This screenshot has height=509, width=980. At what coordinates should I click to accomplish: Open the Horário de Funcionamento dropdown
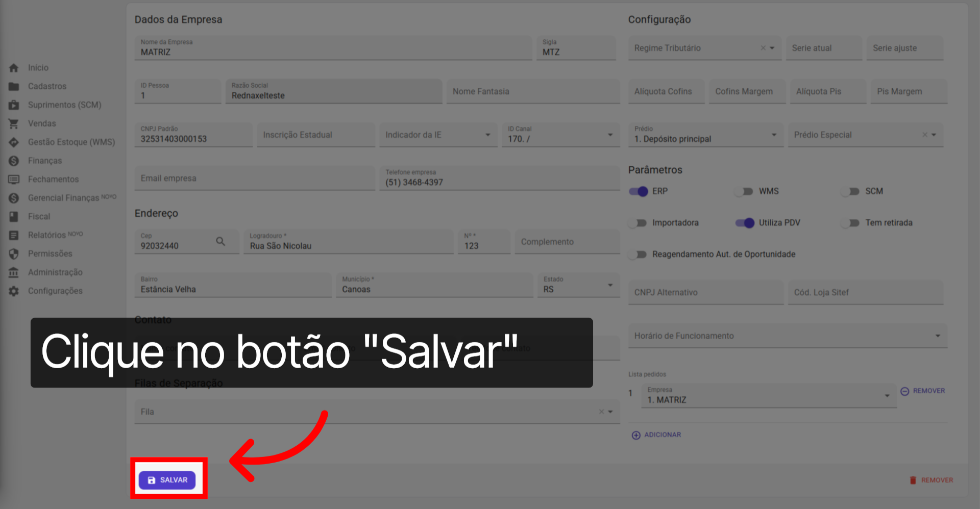[938, 336]
